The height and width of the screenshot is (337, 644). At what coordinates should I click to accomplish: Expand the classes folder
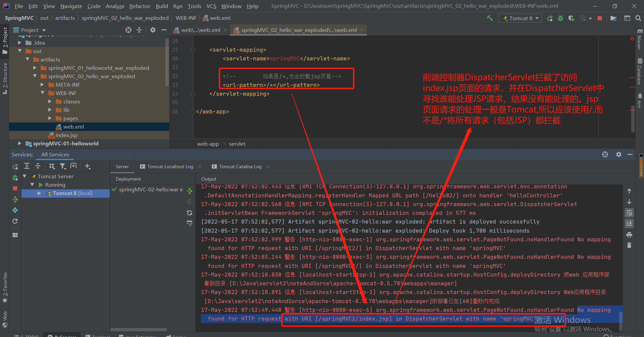50,101
